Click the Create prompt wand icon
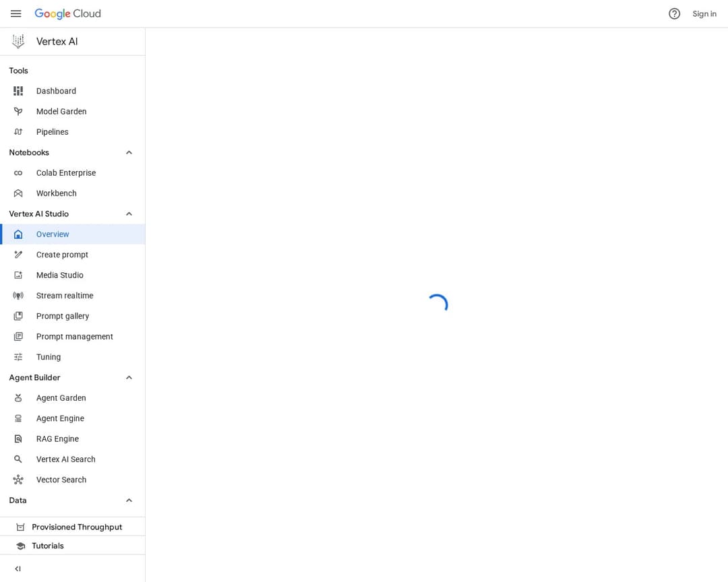This screenshot has height=582, width=728. pos(18,255)
